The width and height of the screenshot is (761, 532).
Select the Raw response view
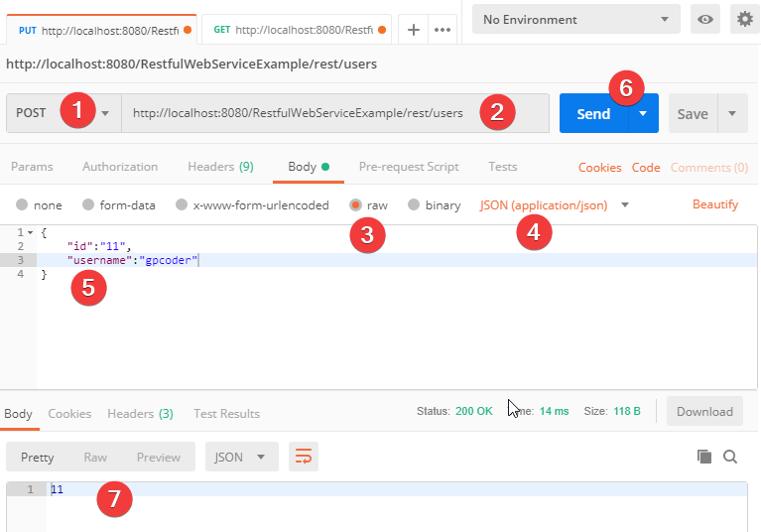(x=95, y=458)
